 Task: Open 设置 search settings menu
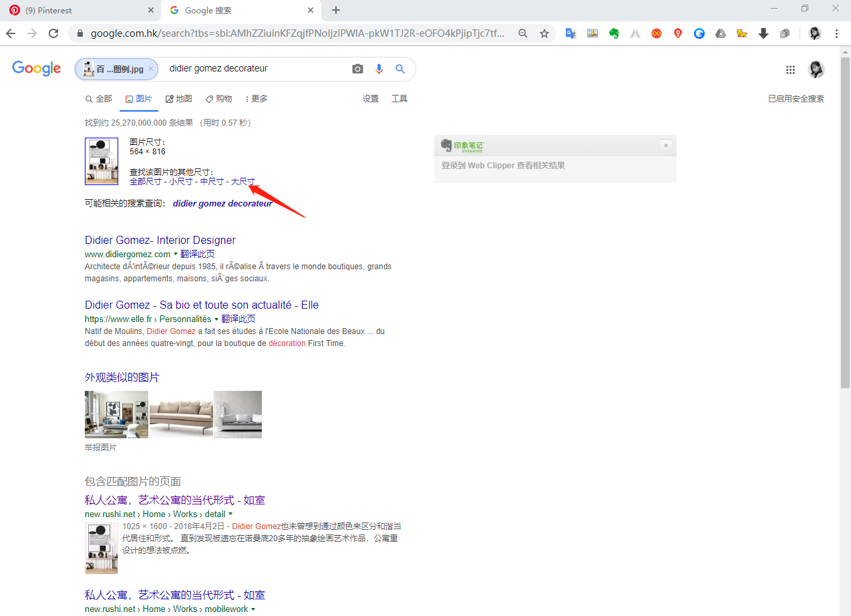(371, 99)
